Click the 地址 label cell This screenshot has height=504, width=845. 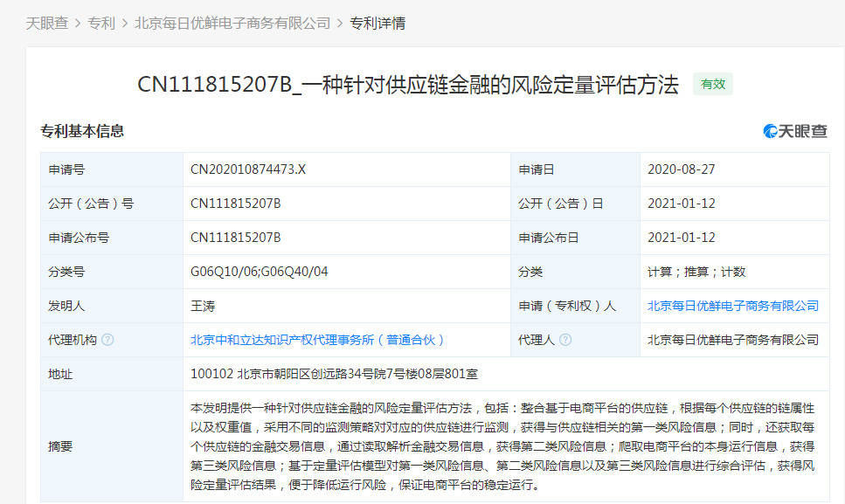(x=112, y=374)
